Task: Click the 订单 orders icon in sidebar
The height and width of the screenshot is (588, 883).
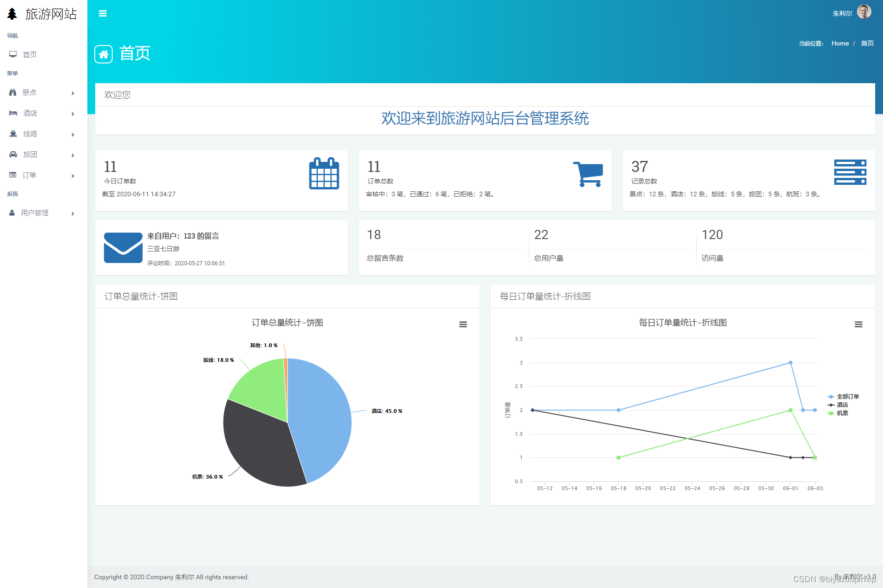Action: pyautogui.click(x=13, y=175)
